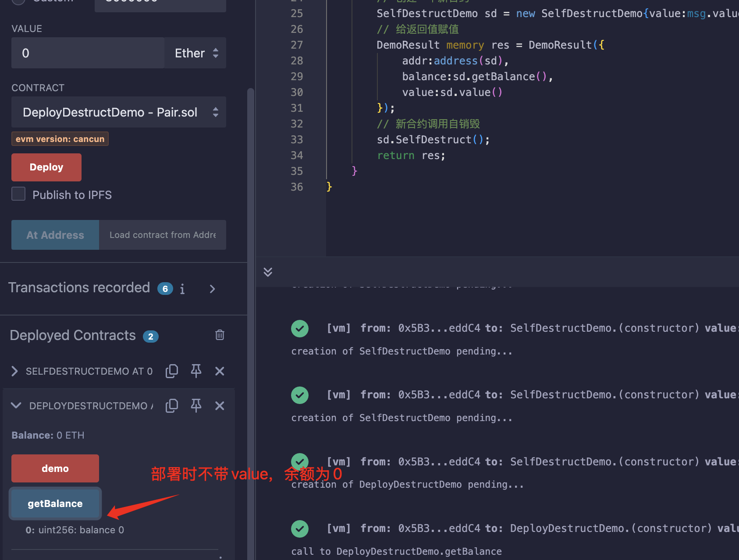
Task: Click the 'call to DeployDestructDemo.getBalance' log line
Action: [396, 551]
